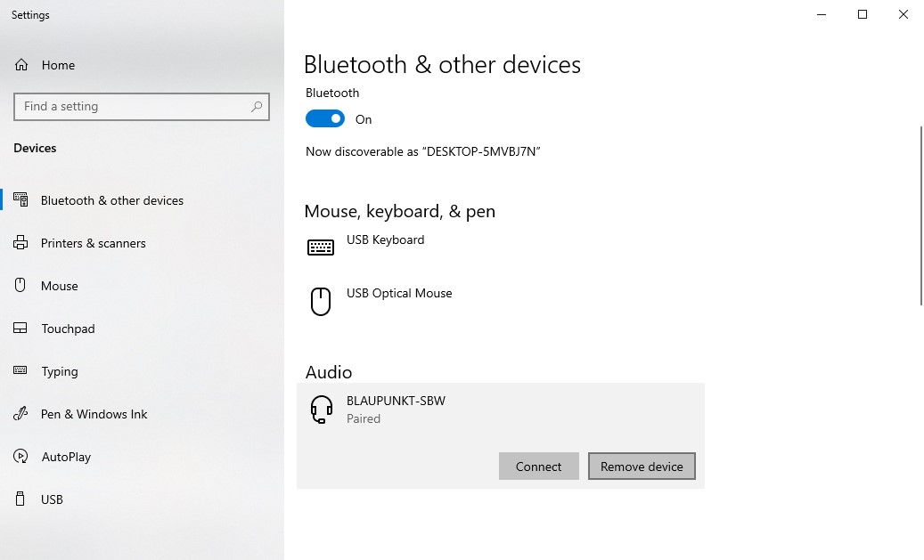Viewport: 924px width, 560px height.
Task: Click the Remove device button
Action: (642, 467)
